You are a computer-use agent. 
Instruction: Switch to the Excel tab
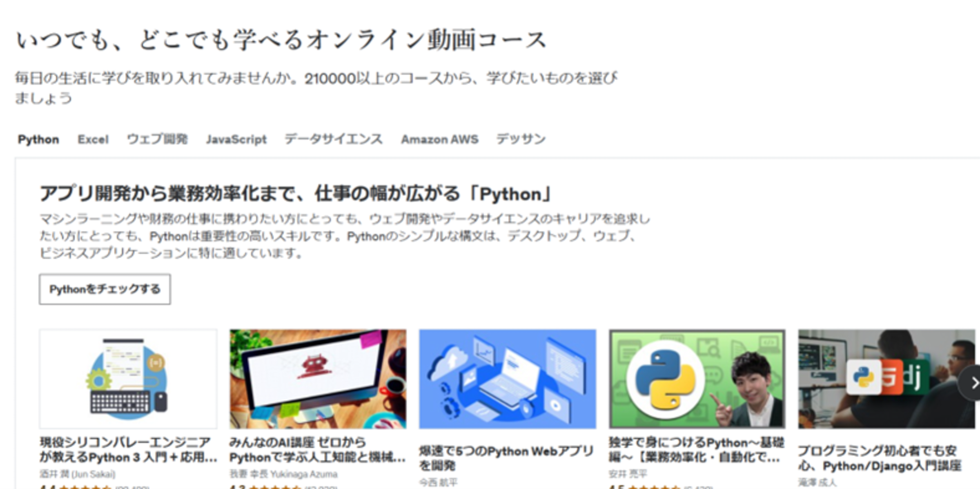(x=93, y=139)
